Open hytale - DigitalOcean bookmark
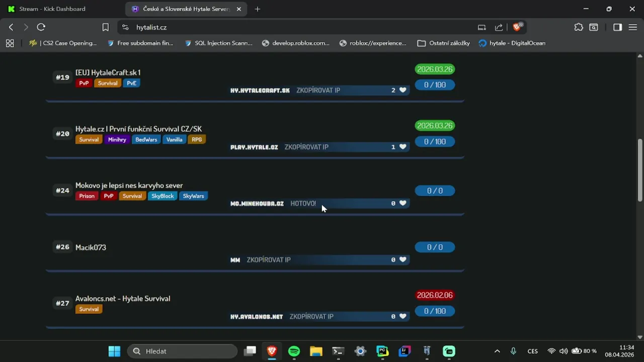644x362 pixels. click(x=512, y=43)
